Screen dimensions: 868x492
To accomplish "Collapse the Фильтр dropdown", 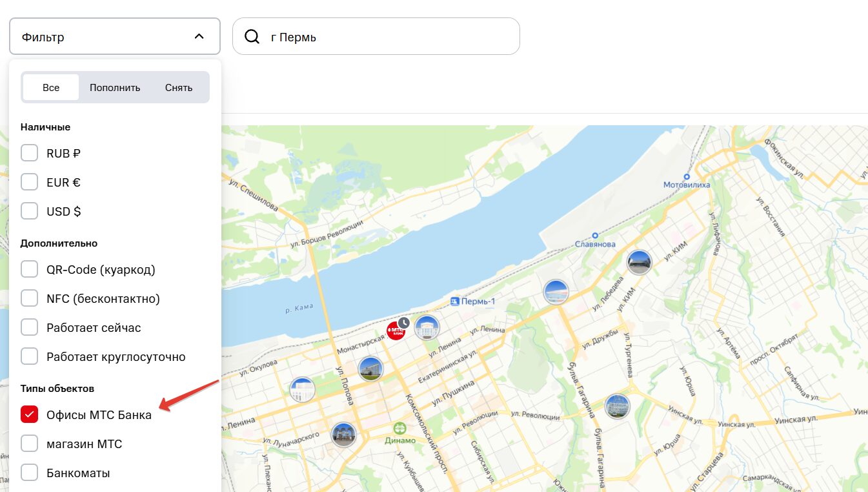I will pyautogui.click(x=115, y=37).
